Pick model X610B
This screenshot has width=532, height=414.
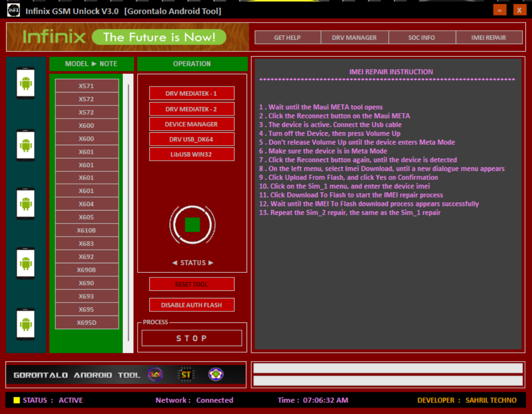tap(87, 231)
